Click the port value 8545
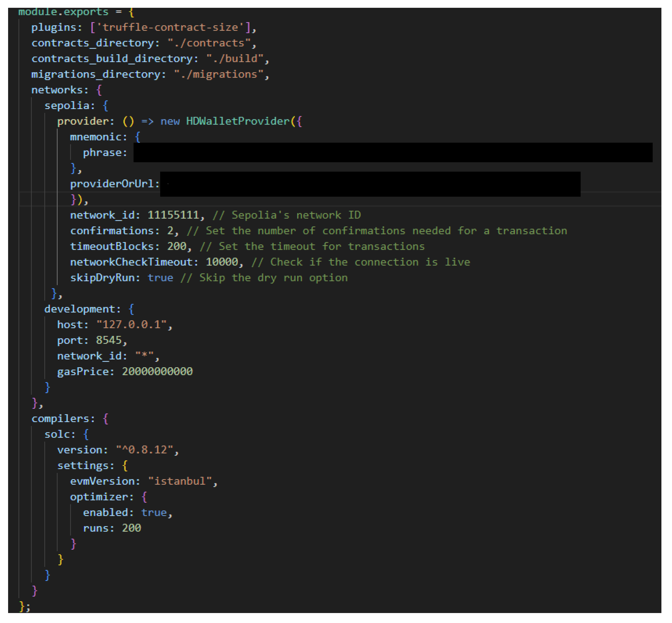Viewport: 672px width, 623px height. (x=108, y=340)
